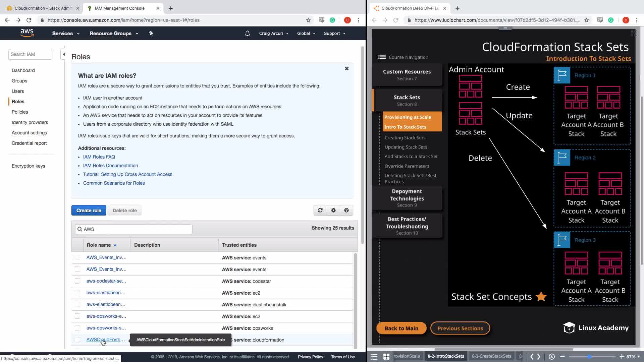Open the roles table settings gear
The width and height of the screenshot is (644, 362).
click(x=333, y=210)
